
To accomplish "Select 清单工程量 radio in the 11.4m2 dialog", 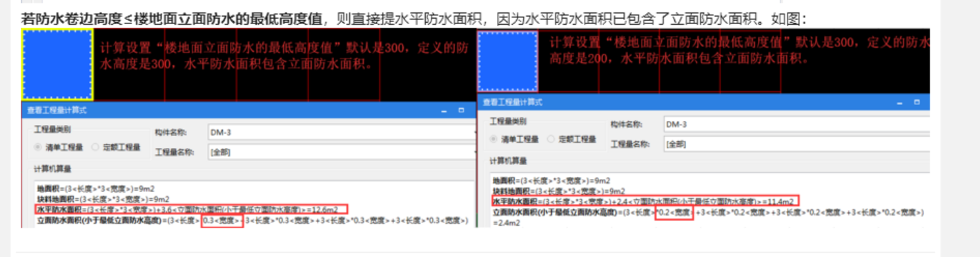I will [494, 139].
